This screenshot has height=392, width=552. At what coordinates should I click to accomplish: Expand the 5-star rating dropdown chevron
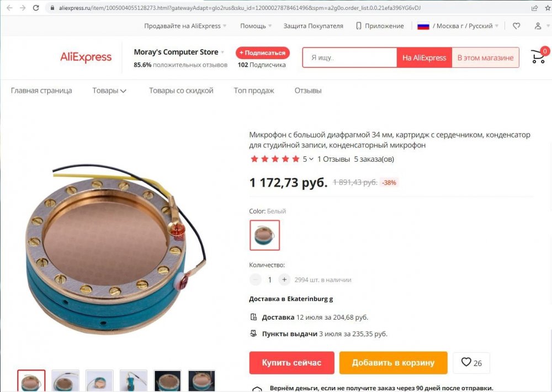311,159
